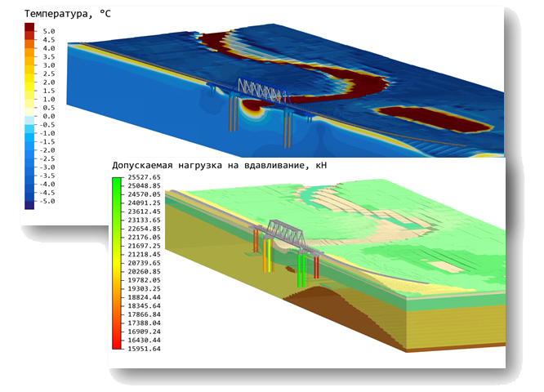This screenshot has height=392, width=544.
Task: Click the Допускаемая нагрузка на вдавливание title
Action: point(219,166)
